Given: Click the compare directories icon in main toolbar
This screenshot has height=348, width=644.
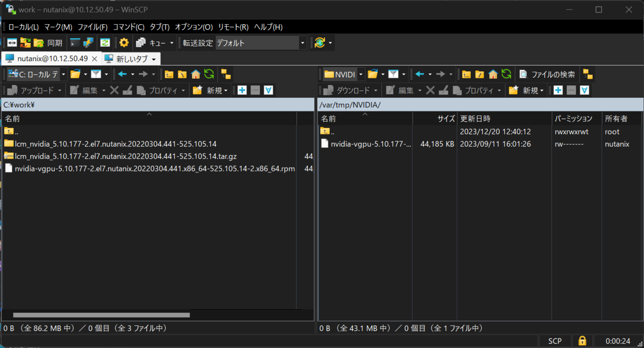Looking at the screenshot, I should click(12, 43).
